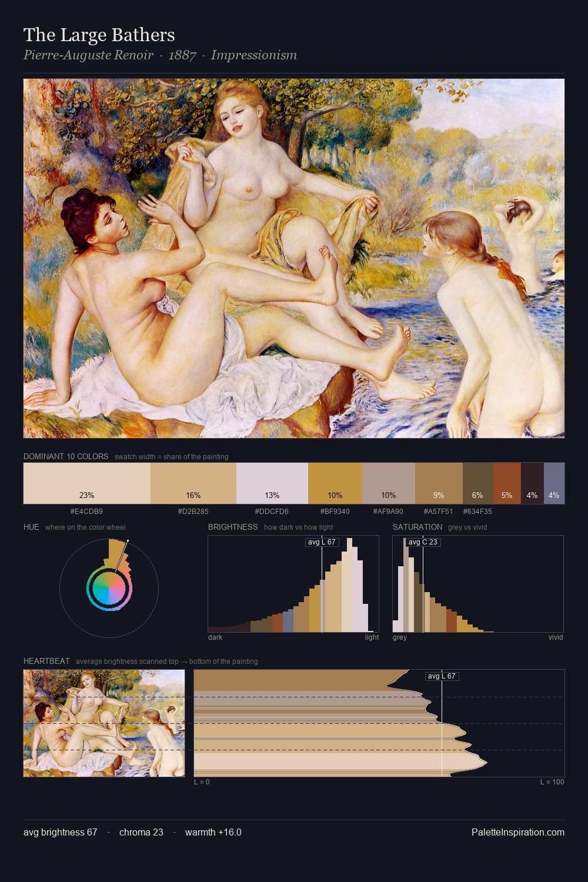Click the hex code #DDCFD6
Image resolution: width=588 pixels, height=882 pixels.
(272, 512)
